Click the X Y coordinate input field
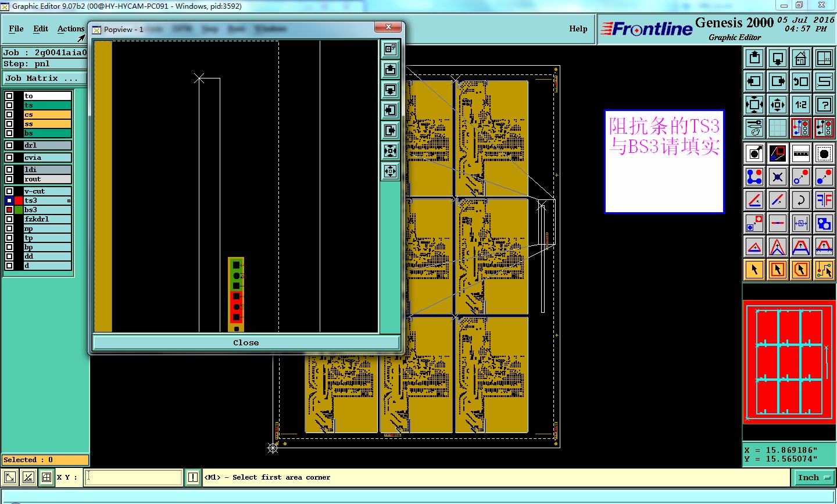The width and height of the screenshot is (837, 504). (x=134, y=477)
